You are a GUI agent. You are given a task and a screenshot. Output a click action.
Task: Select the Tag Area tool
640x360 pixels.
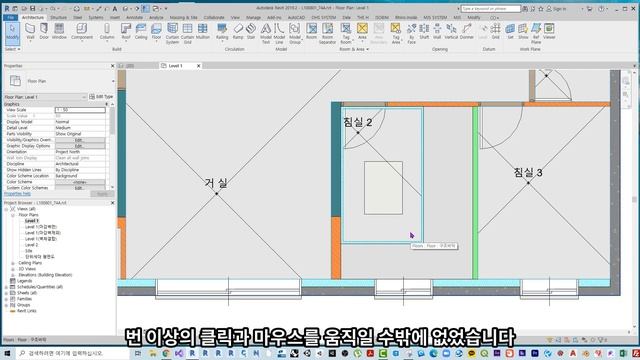pos(396,33)
